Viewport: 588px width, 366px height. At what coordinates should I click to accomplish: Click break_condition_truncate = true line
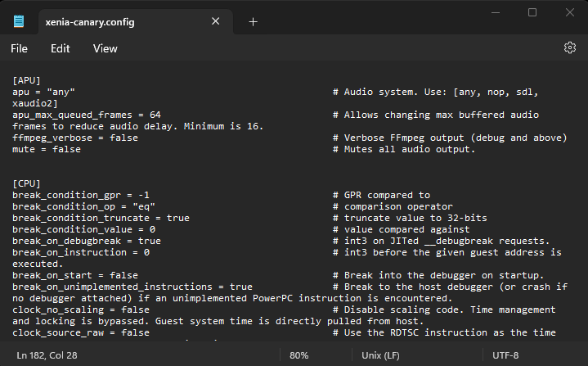tap(101, 218)
